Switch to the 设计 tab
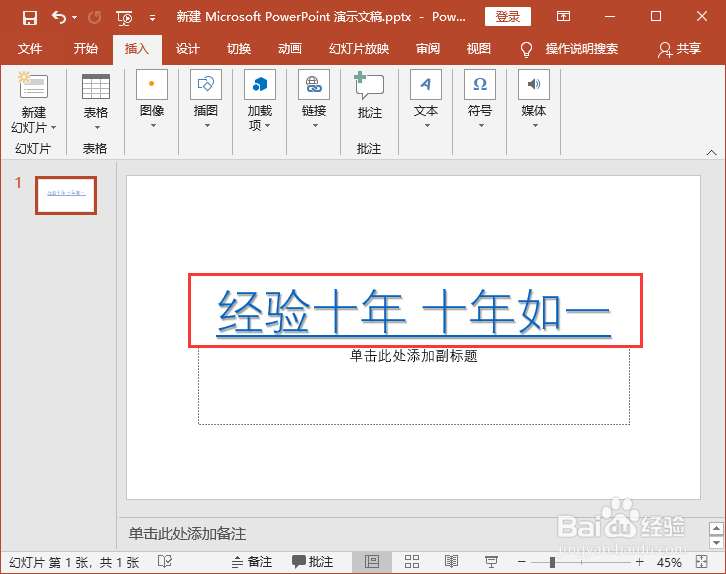 (x=188, y=49)
